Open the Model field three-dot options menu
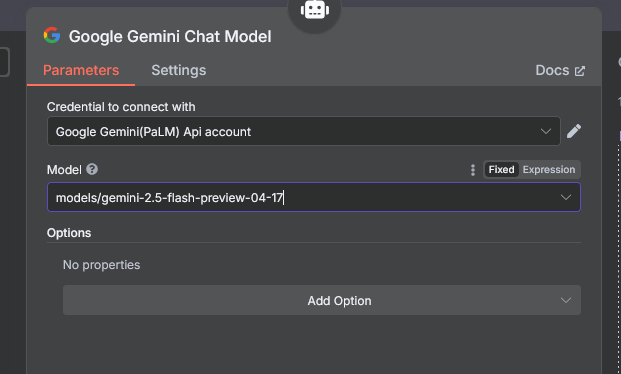Viewport: 621px width, 374px height. pyautogui.click(x=472, y=170)
